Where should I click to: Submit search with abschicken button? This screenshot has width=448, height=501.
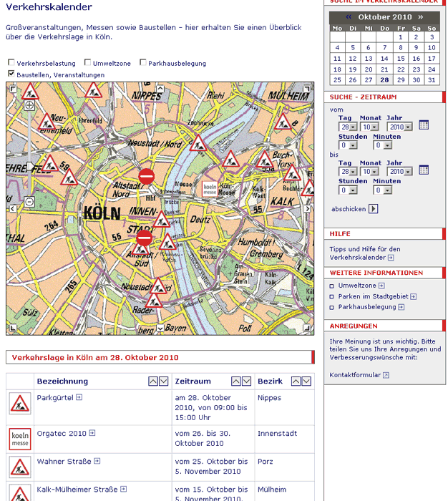[374, 209]
